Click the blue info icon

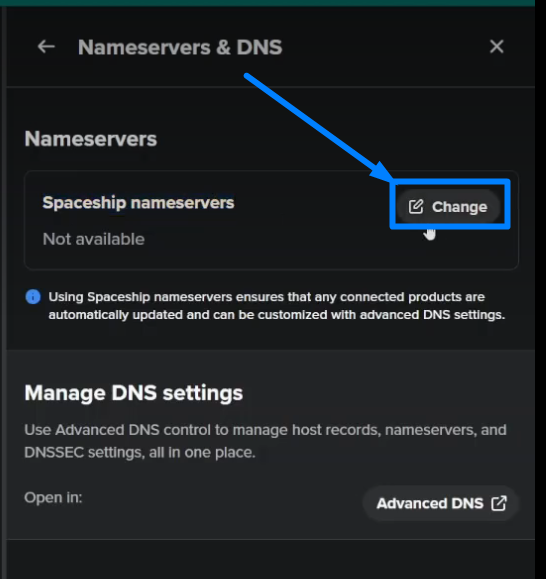click(33, 297)
